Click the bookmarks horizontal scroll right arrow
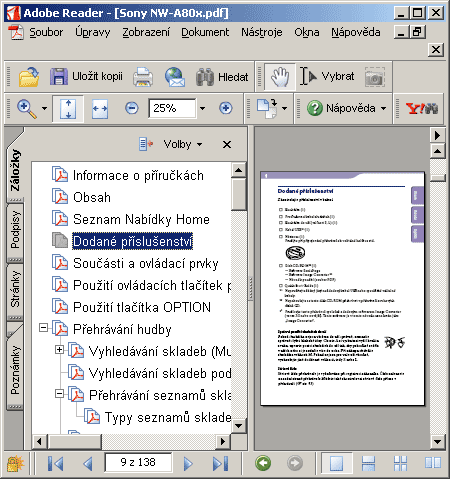450x479 pixels. [x=223, y=441]
